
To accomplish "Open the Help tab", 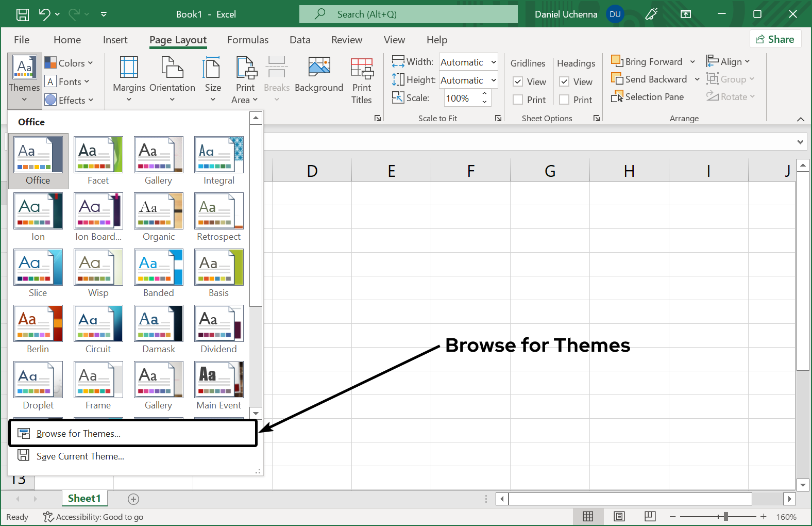I will [x=437, y=40].
